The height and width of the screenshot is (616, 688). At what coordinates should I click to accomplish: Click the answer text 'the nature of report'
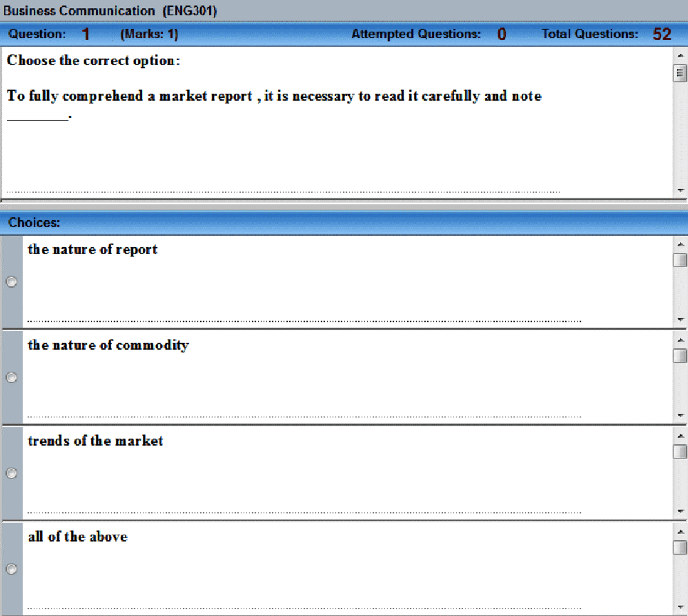(92, 249)
